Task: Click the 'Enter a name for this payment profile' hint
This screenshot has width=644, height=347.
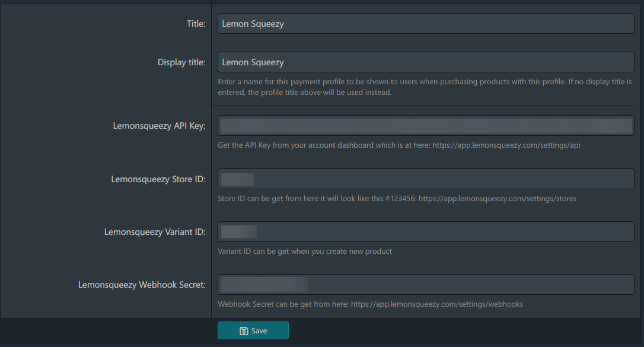Action: point(425,87)
